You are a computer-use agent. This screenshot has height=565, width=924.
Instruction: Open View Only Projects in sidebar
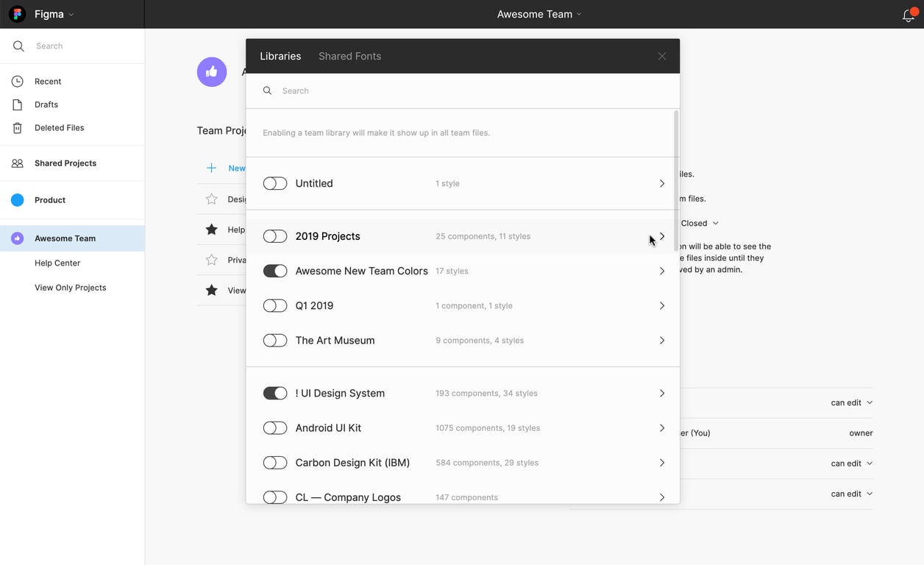tap(71, 288)
